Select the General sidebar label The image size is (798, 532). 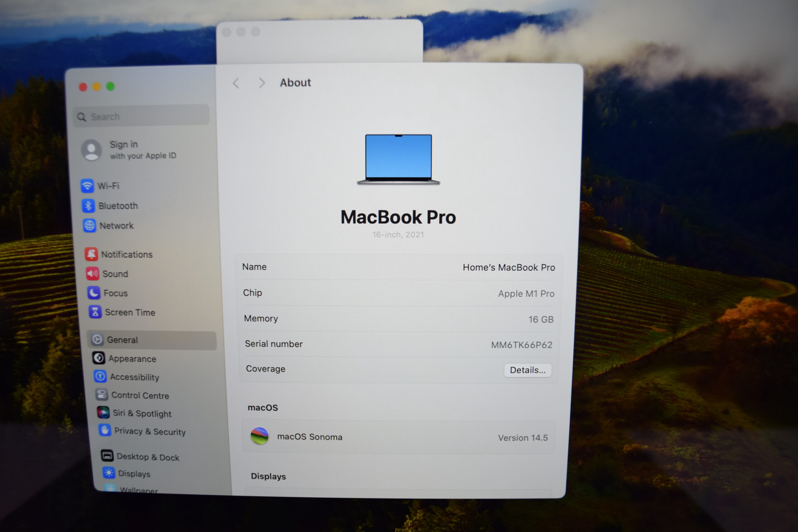pos(122,340)
